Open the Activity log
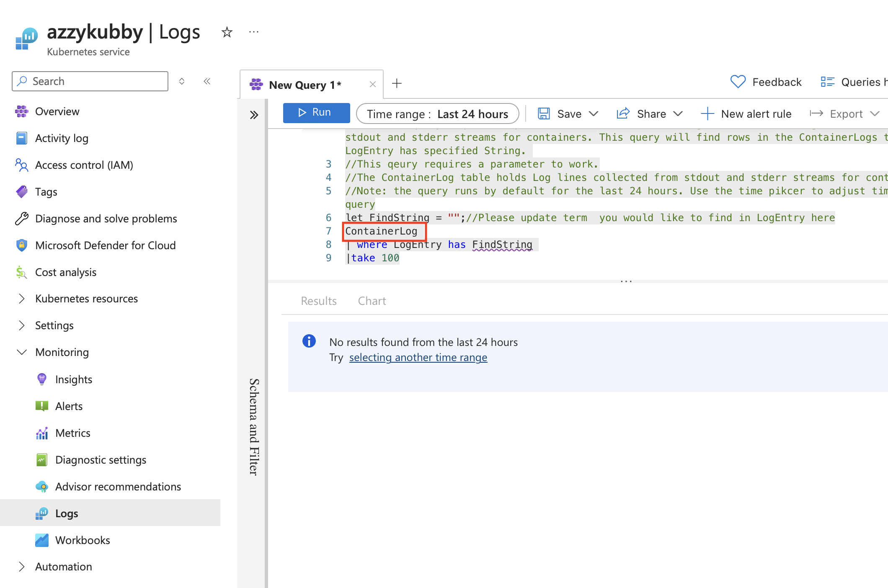This screenshot has width=888, height=588. coord(62,138)
